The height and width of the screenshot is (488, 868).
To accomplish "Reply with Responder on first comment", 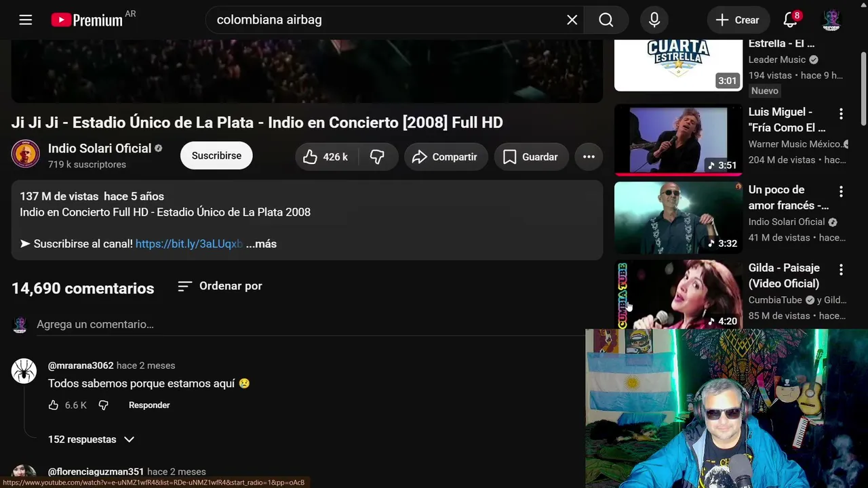I will coord(149,405).
